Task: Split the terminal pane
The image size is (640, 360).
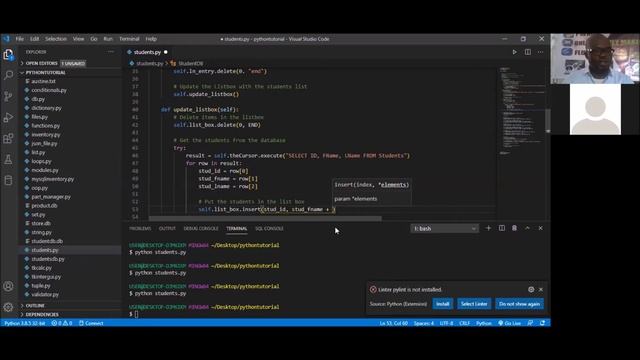Action: point(502,228)
